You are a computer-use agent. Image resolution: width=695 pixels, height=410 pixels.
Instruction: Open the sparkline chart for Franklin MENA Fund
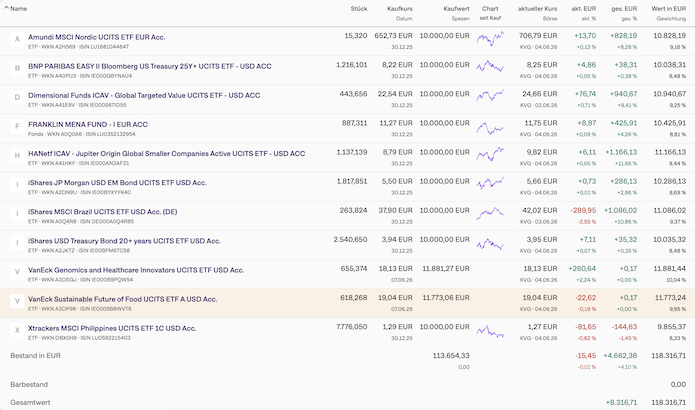click(490, 128)
